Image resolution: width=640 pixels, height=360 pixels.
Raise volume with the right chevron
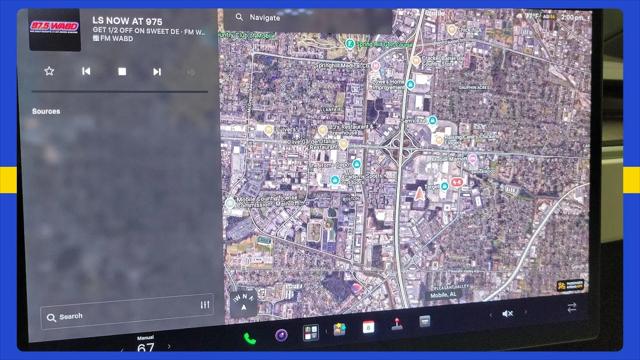525,312
